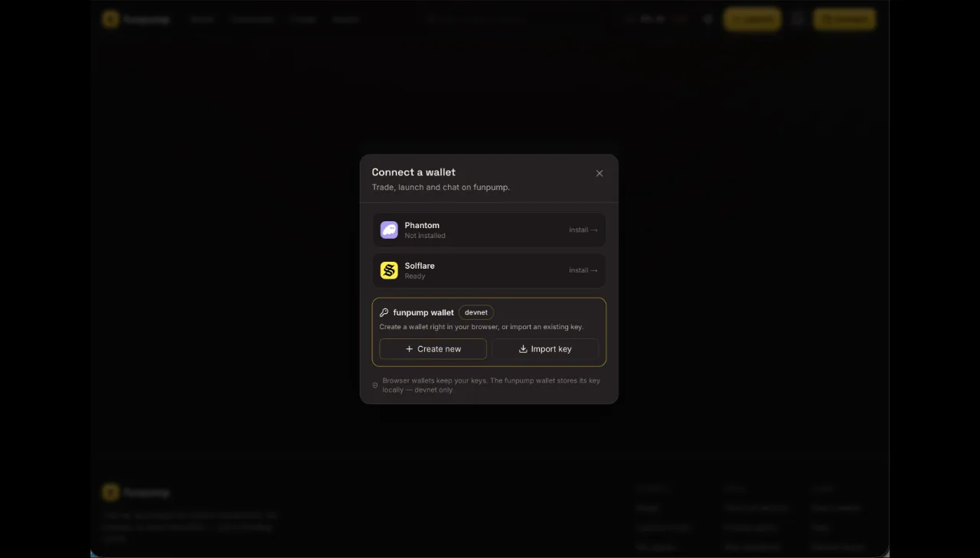
Task: Close the Connect a wallet dialog
Action: (x=599, y=173)
